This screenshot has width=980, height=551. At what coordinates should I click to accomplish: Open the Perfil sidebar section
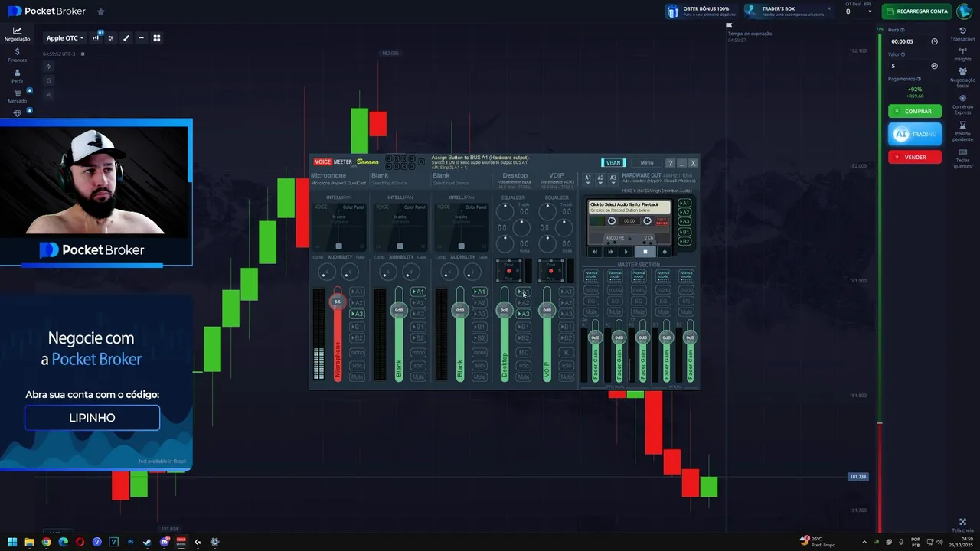pyautogui.click(x=17, y=75)
